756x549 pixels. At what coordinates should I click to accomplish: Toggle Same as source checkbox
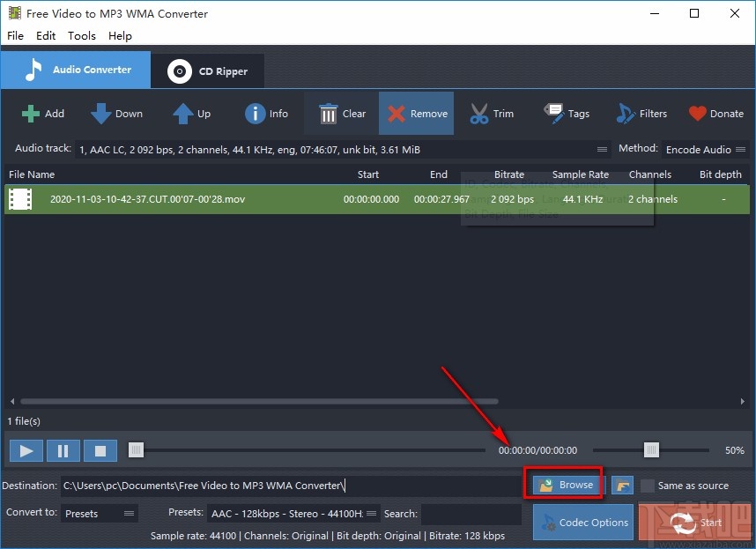(x=647, y=486)
